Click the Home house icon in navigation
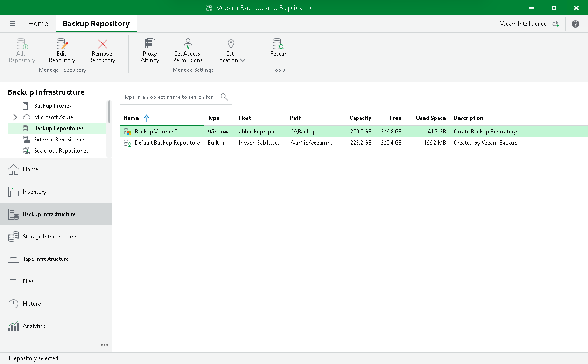Screen dimensions: 588x364 [x=14, y=169]
